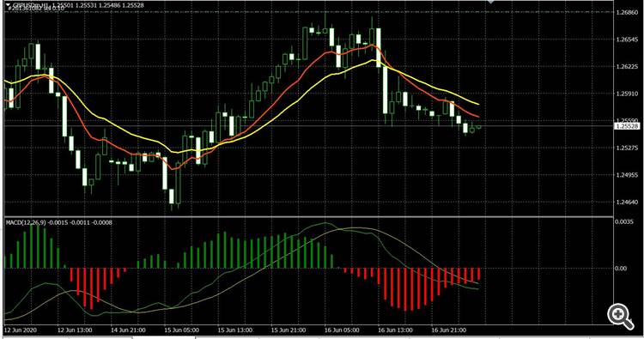The width and height of the screenshot is (644, 339).
Task: Click the 1.25275 price axis label
Action: click(x=627, y=148)
